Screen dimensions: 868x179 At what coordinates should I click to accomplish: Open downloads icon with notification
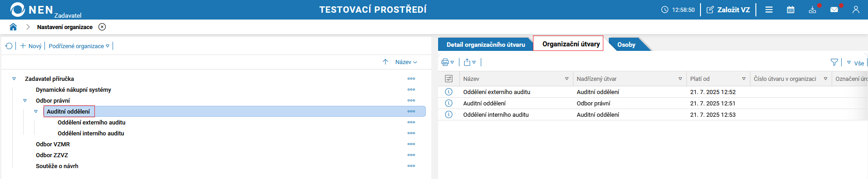click(x=813, y=10)
